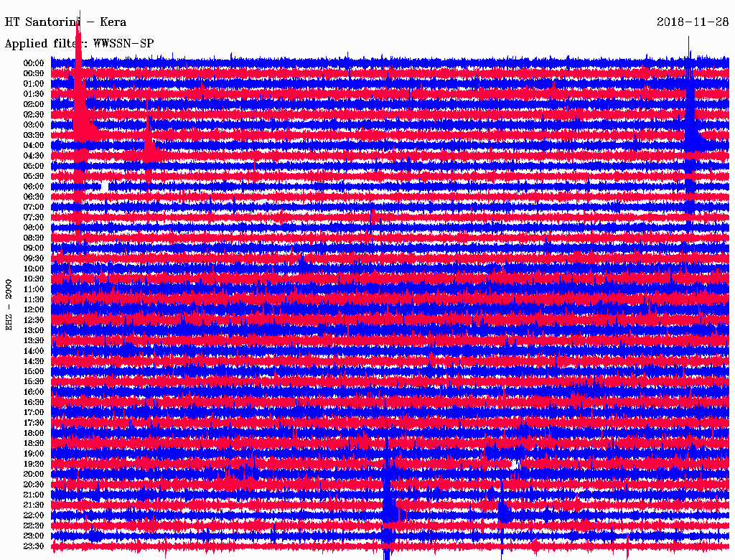
Task: Select the 19:00 time label
Action: click(x=34, y=454)
